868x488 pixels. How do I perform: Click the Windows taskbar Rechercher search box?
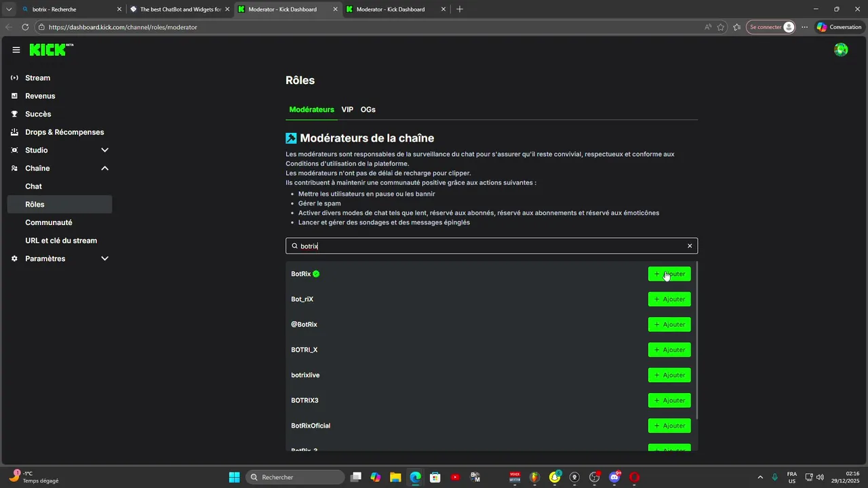tap(294, 477)
